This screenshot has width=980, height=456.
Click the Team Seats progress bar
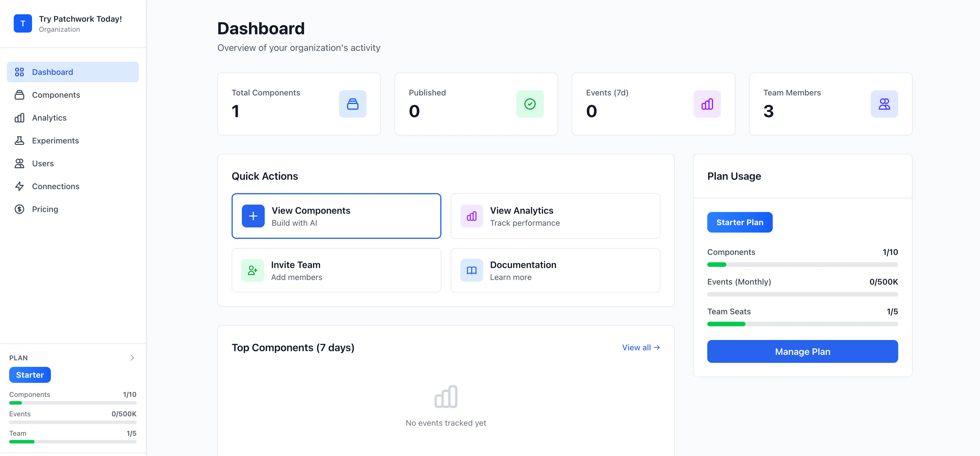coord(803,324)
